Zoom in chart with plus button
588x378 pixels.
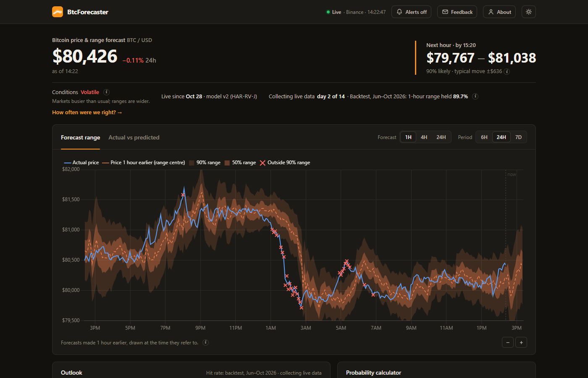[521, 342]
